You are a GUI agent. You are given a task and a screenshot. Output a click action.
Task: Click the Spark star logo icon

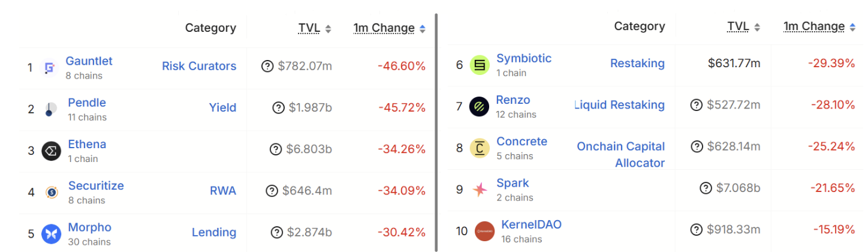click(x=480, y=190)
